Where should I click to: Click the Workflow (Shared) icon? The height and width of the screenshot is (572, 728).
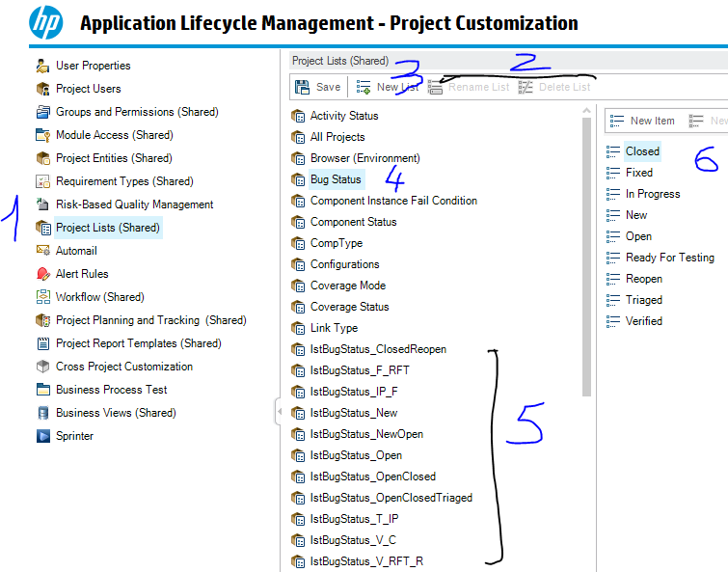click(x=42, y=297)
